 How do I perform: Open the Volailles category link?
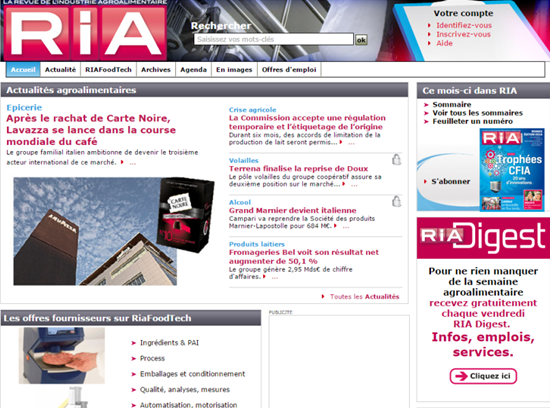244,160
